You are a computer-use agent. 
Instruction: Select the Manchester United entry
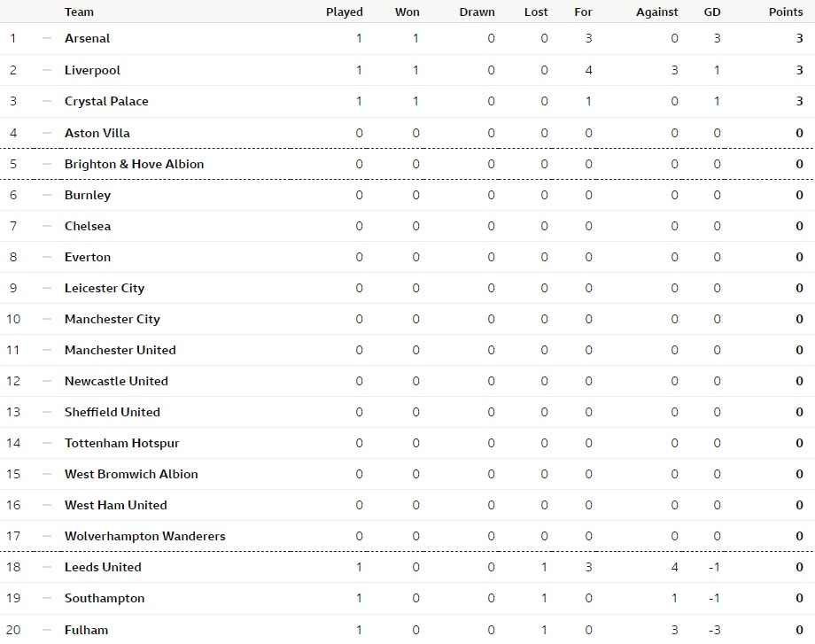(x=120, y=350)
